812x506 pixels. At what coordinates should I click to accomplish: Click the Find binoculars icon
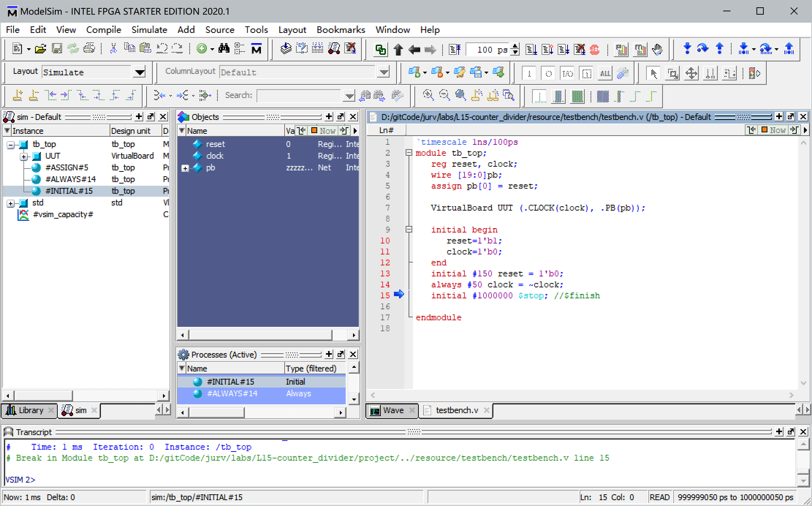(x=224, y=49)
